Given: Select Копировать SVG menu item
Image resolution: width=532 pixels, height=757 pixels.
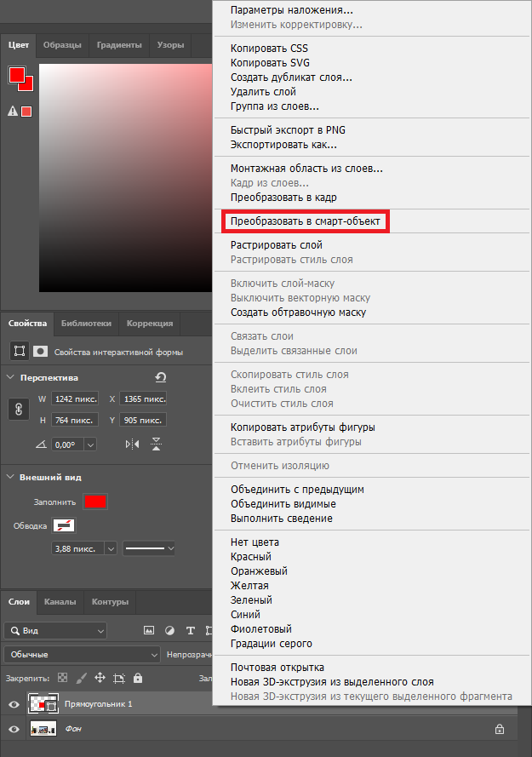Looking at the screenshot, I should [270, 63].
